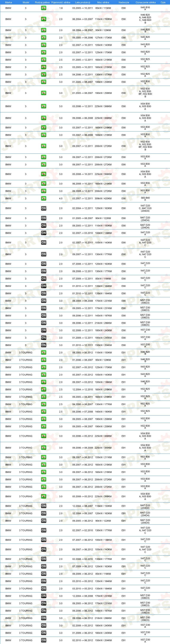This screenshot has width=170, height=644.
Task: Click PB icon in 2.5 01.2005 -> 12.2011 row
Action: coord(43,60)
